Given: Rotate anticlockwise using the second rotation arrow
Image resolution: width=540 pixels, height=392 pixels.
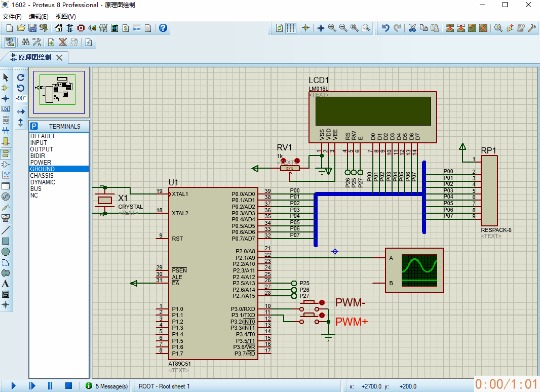Looking at the screenshot, I should pyautogui.click(x=21, y=88).
